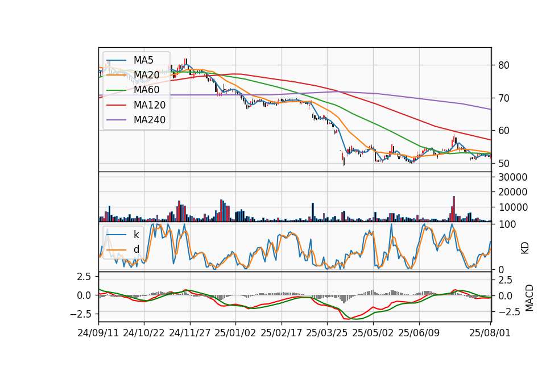Click the left MACD -2.5 tick label
Viewport: 546px width, 392px height.
coord(80,314)
